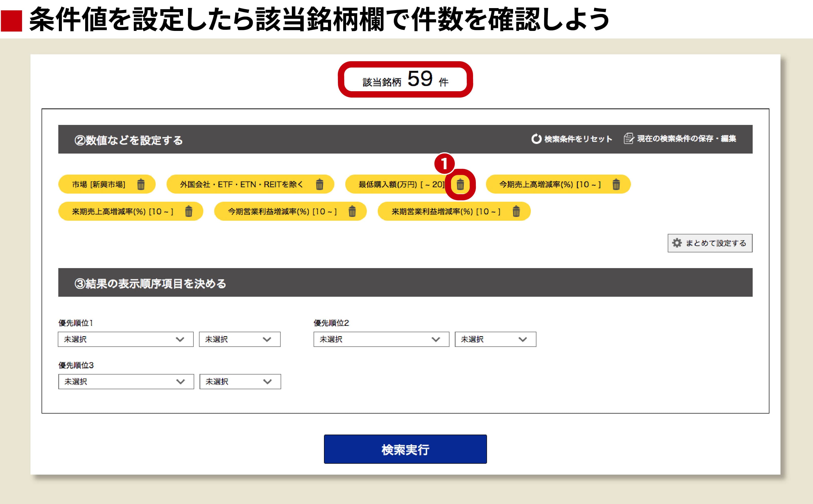813x504 pixels.
Task: Click the gear icon on まとめて設定する
Action: [x=677, y=243]
